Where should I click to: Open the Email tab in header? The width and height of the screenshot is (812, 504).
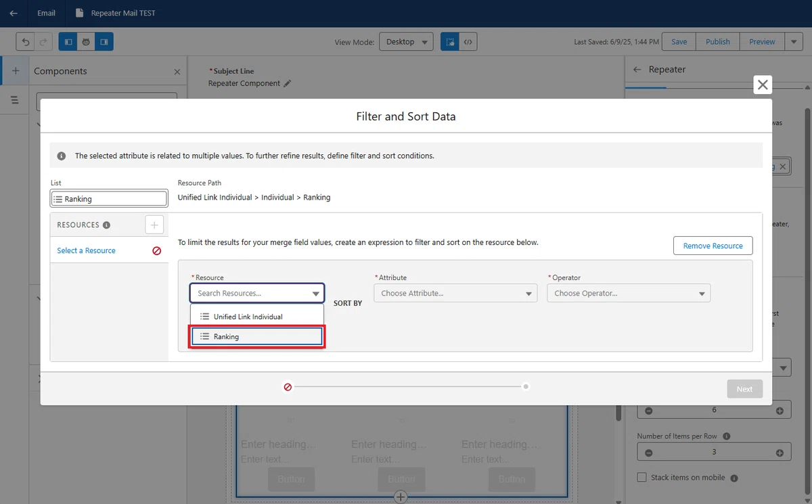click(x=47, y=13)
